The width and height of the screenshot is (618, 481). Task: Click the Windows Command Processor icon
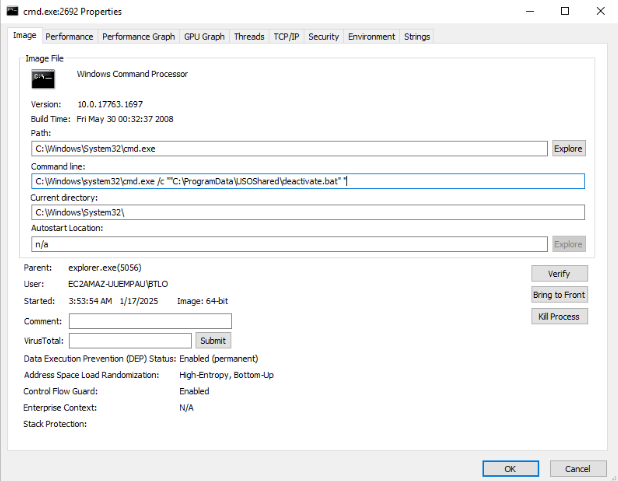coord(43,79)
